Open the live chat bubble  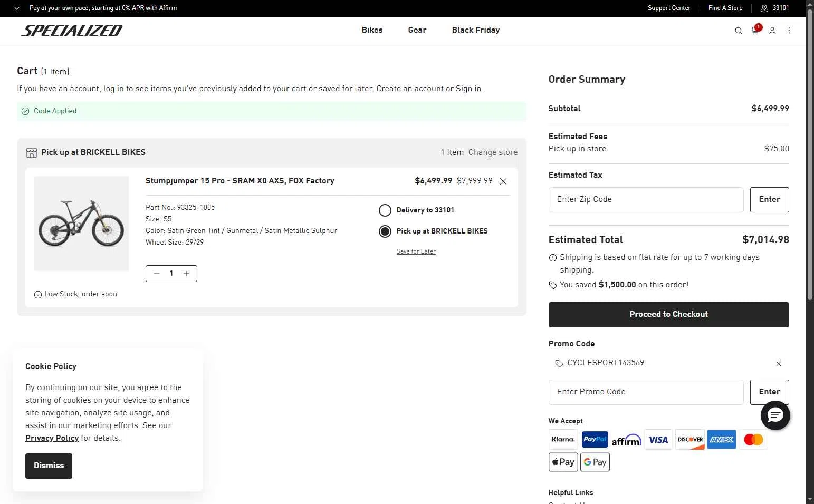pyautogui.click(x=775, y=415)
